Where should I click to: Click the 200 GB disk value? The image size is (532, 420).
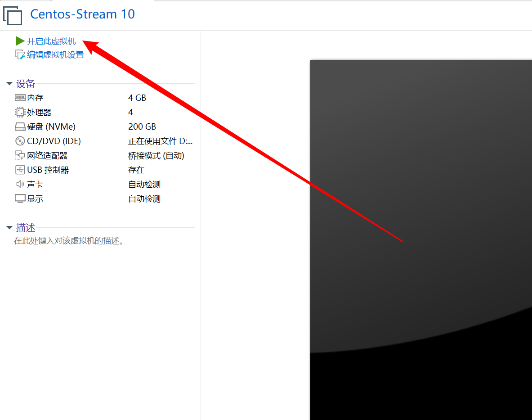click(x=142, y=126)
